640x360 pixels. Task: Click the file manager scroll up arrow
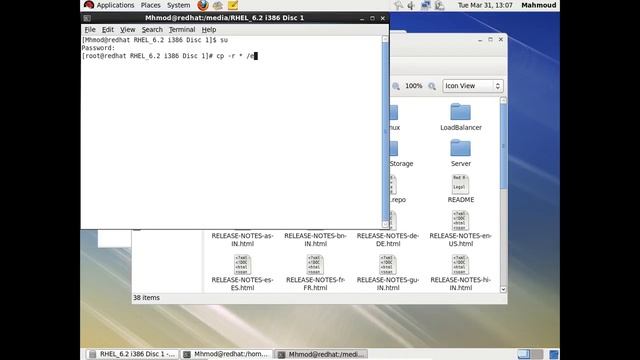[503, 100]
